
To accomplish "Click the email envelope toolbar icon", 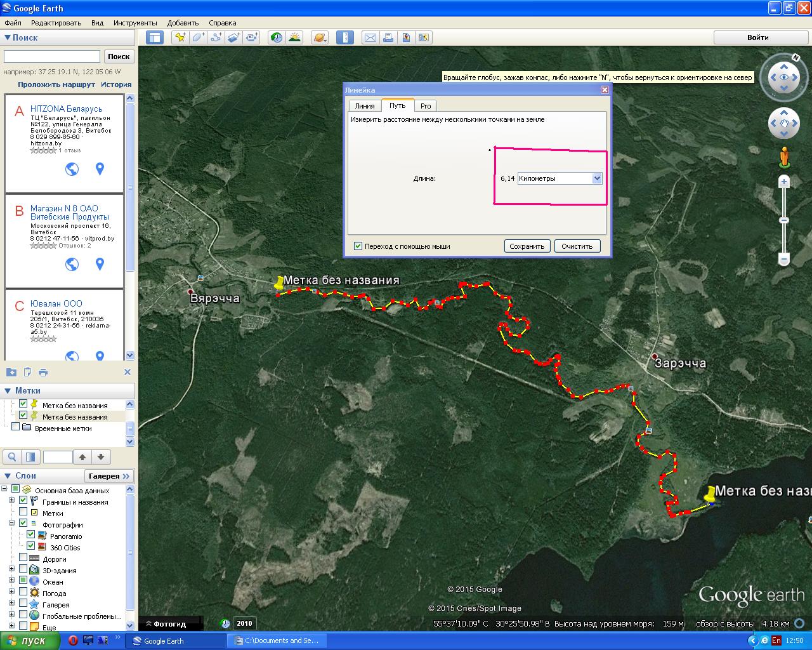I will [370, 37].
